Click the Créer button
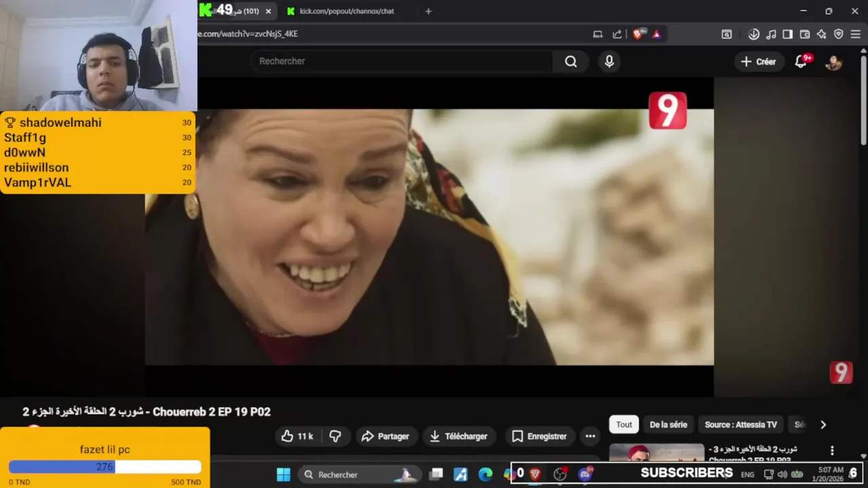Viewport: 868px width, 488px height. click(758, 62)
